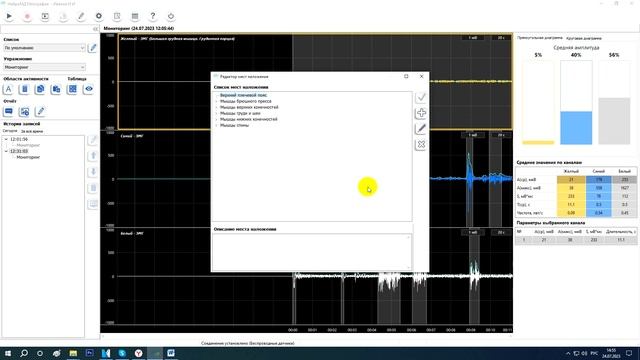Select row 1 in selected channel parameters table
Viewport: 640px width, 360px height.
576,240
